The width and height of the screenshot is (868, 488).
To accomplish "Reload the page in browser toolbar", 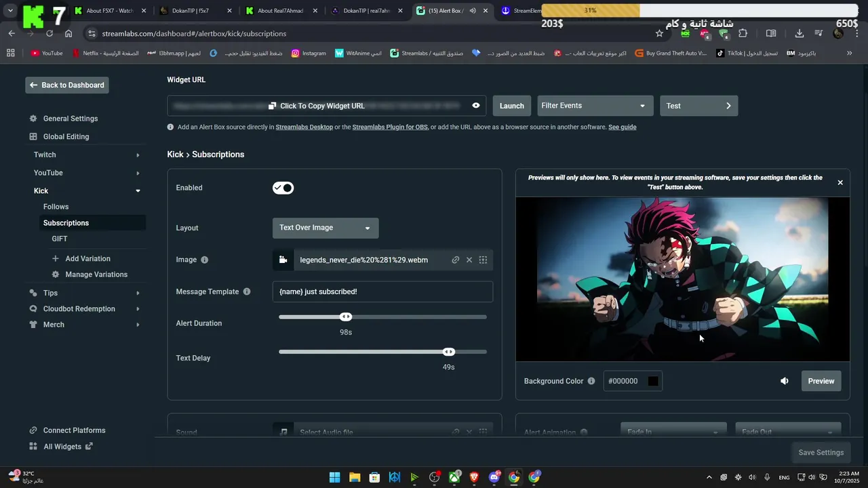I will click(50, 33).
